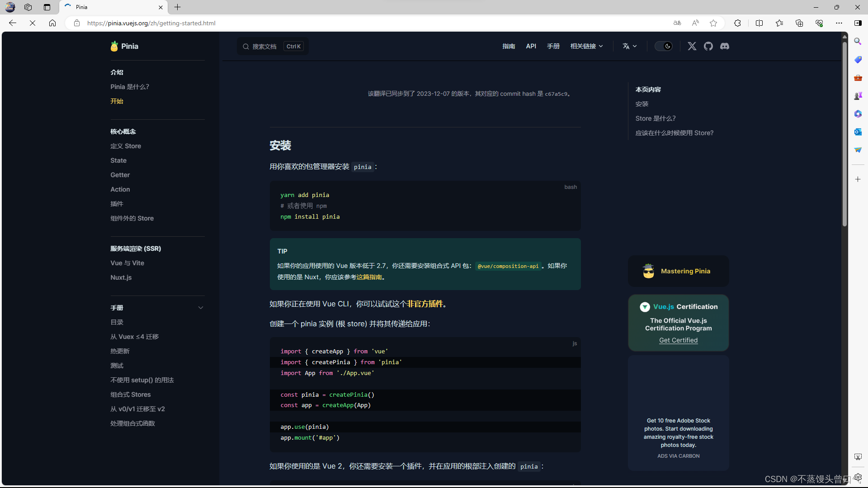The height and width of the screenshot is (488, 868).
Task: Open the X (Twitter) social link icon
Action: 692,46
